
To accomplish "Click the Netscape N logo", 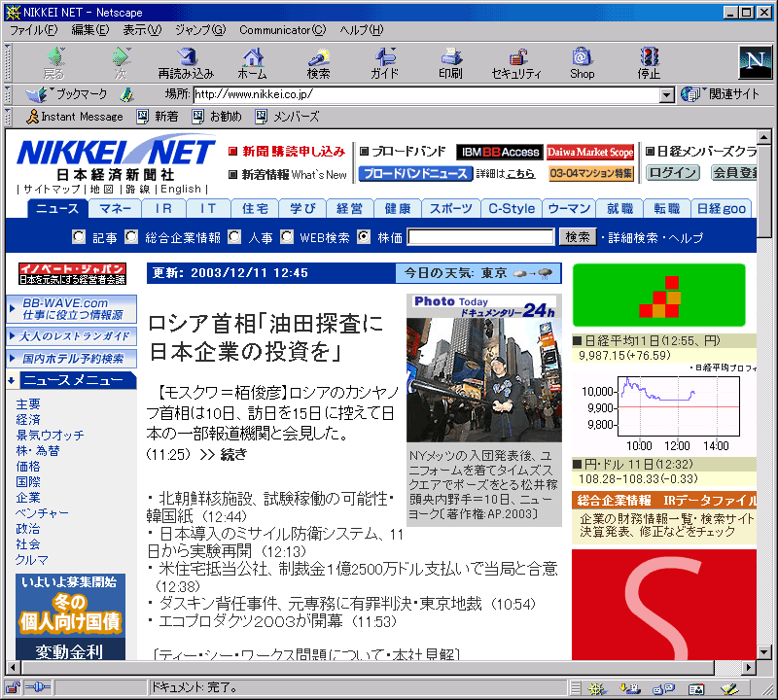I will (756, 62).
